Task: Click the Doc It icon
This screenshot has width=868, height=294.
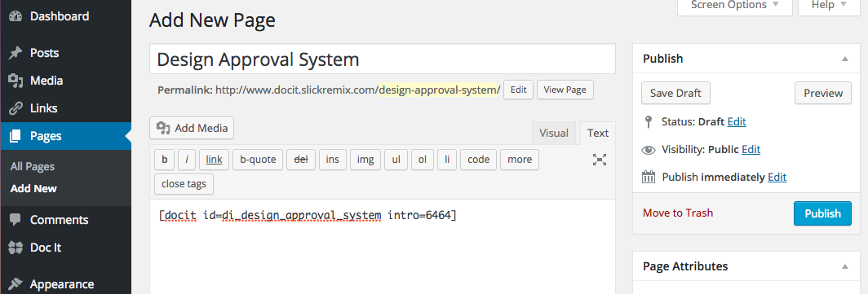Action: pos(15,248)
